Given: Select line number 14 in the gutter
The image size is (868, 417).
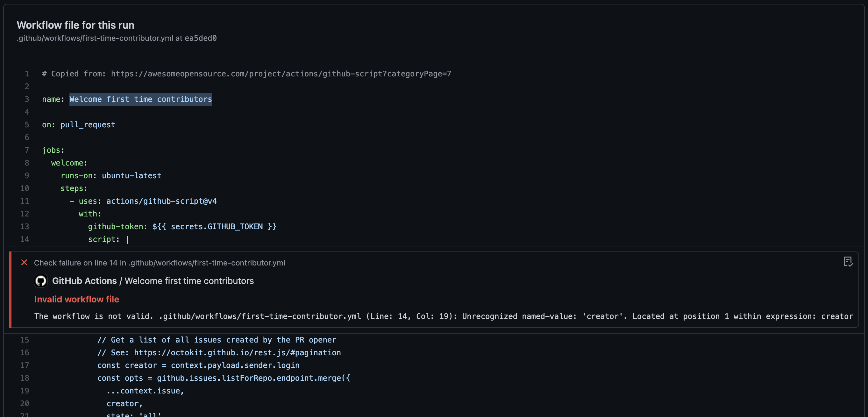Looking at the screenshot, I should click(x=25, y=239).
